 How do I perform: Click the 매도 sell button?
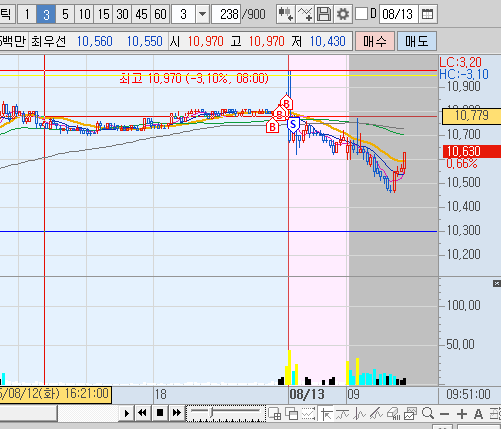coord(417,41)
